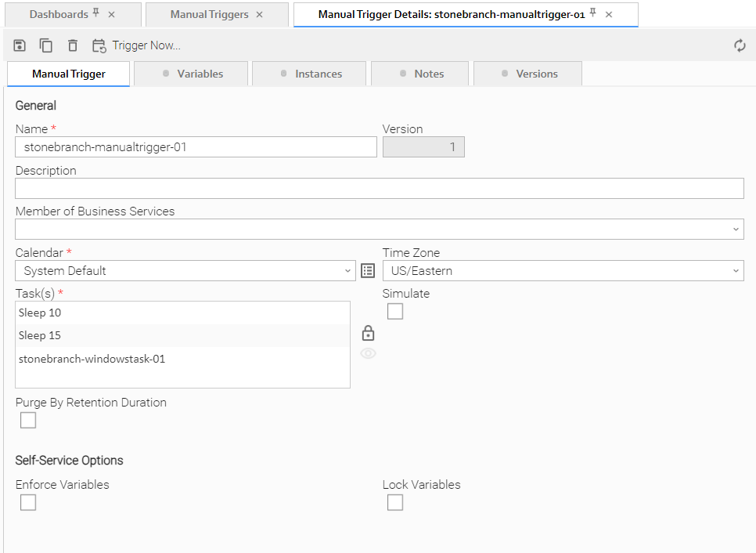Click the eye icon beside Task(s) list
Screen dimensions: 756x553
coord(368,353)
